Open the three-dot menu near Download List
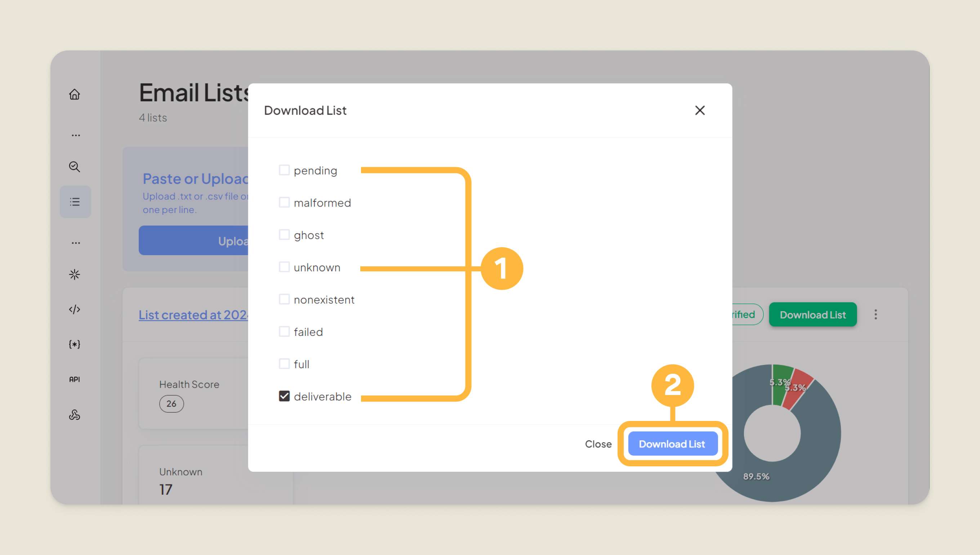 pos(876,314)
